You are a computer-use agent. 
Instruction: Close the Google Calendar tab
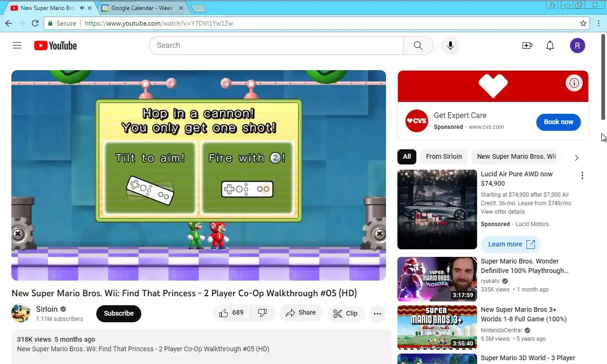point(181,8)
